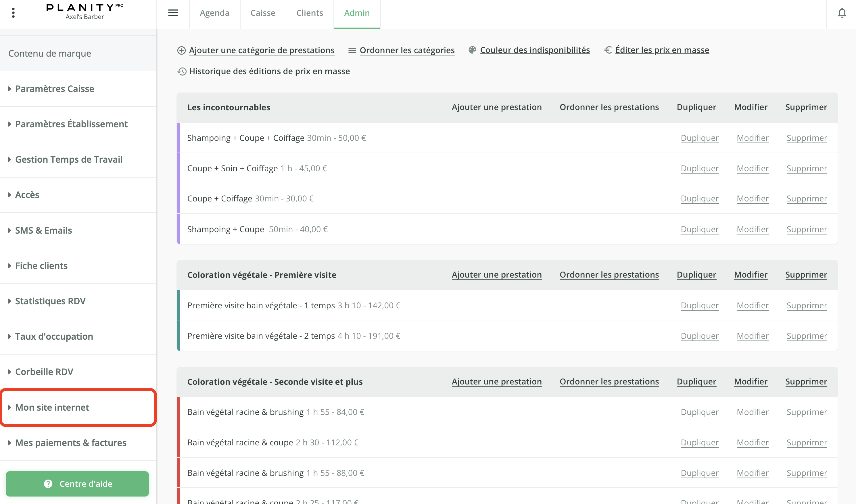Expand the Corbeille RDV section
Screen dimensions: 856x504
(x=44, y=372)
